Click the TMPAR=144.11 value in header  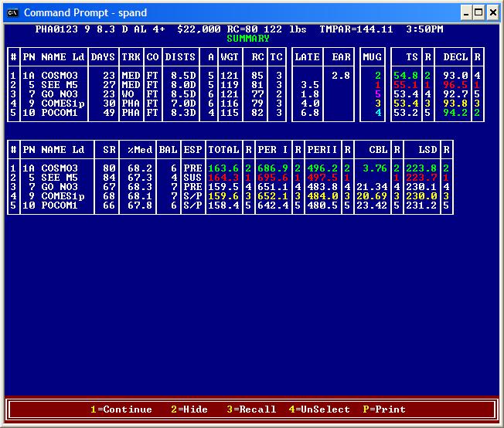pos(356,29)
